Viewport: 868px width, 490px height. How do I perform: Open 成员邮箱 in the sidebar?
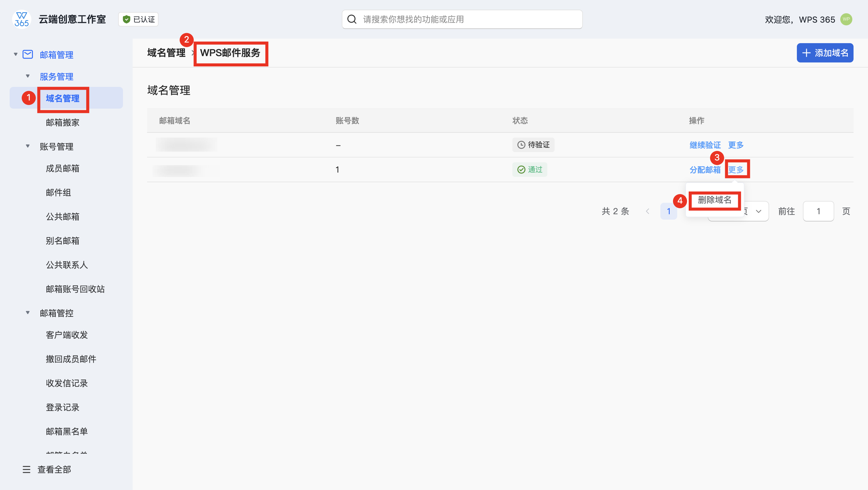(x=63, y=168)
